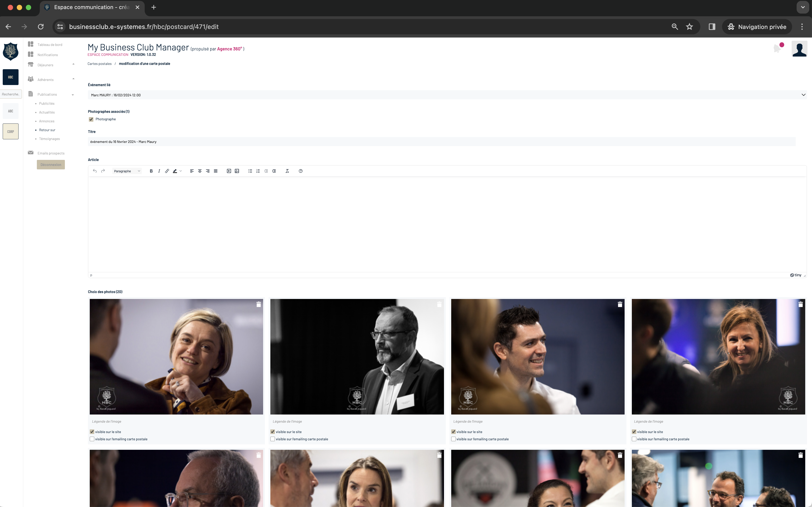This screenshot has width=812, height=507.
Task: Enable 'visible sur l'emailing carte postale' for second photo
Action: pyautogui.click(x=273, y=439)
